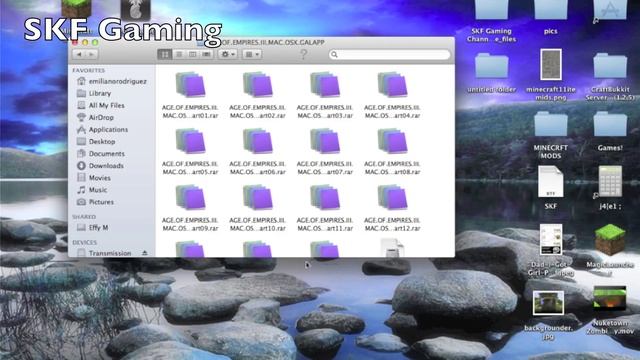The height and width of the screenshot is (360, 640).
Task: Select the pics folder on desktop
Action: 551,10
